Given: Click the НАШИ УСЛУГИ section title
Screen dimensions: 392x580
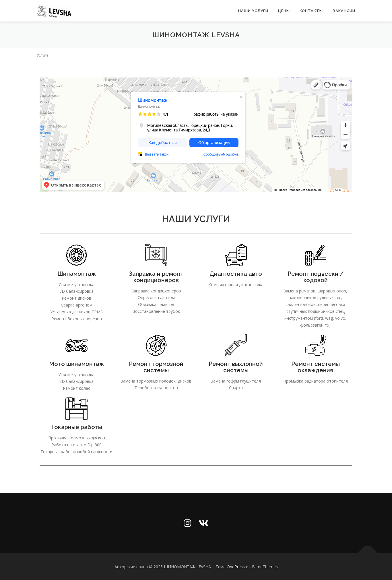Looking at the screenshot, I should point(196,219).
